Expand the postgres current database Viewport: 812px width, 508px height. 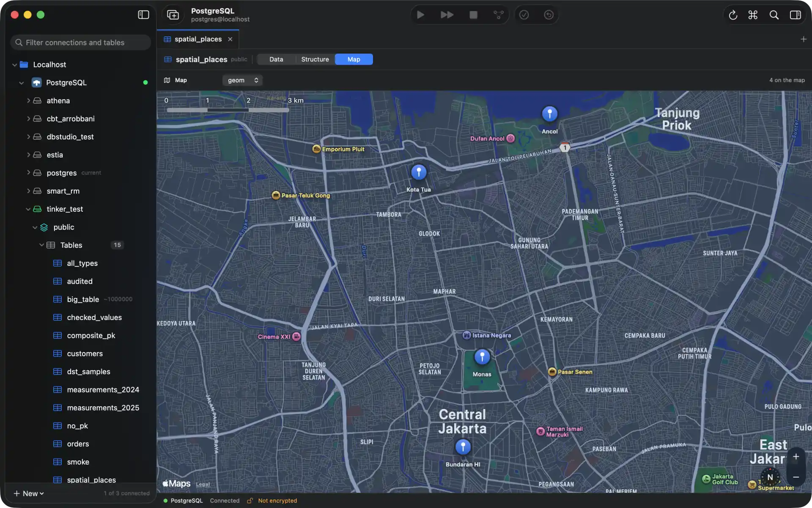[x=28, y=173]
